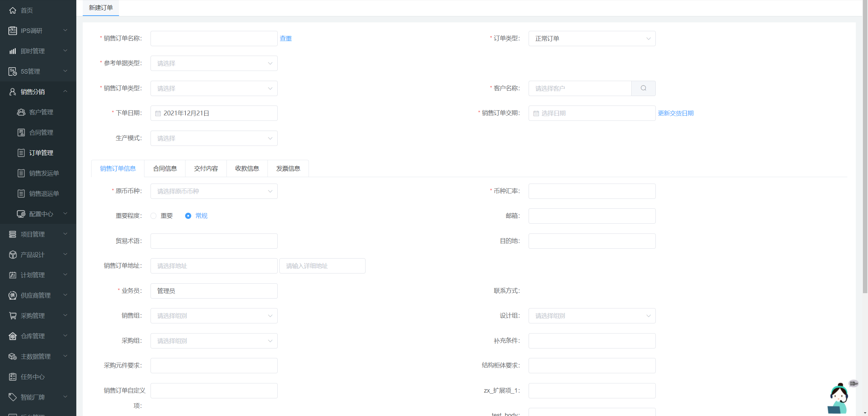868x416 pixels.
Task: Open the 订单类型 dropdown
Action: [592, 39]
